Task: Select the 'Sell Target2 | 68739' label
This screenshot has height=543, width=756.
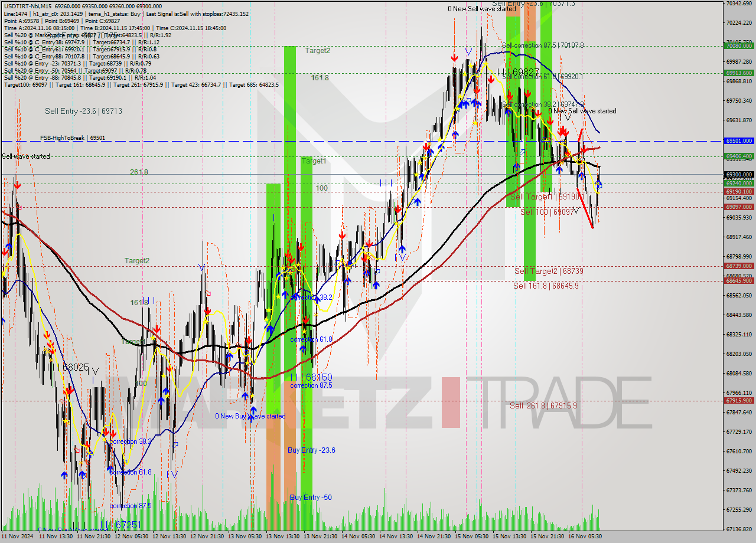Action: pos(549,271)
